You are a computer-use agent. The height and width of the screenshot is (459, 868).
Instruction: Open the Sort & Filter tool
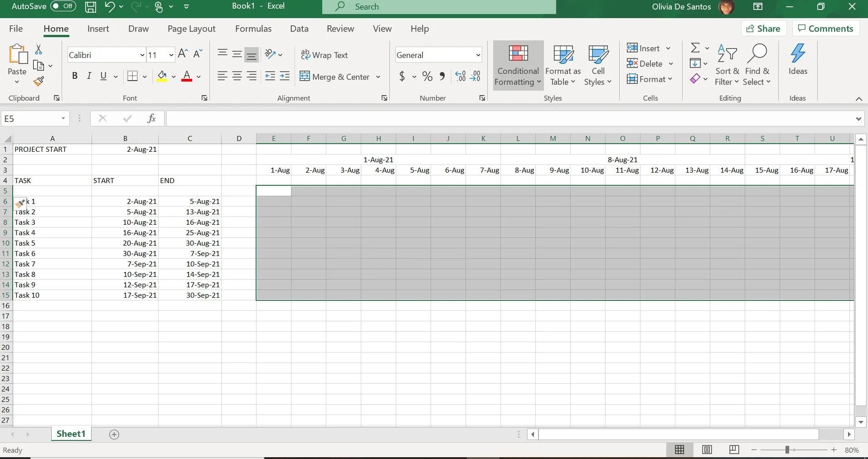tap(727, 65)
